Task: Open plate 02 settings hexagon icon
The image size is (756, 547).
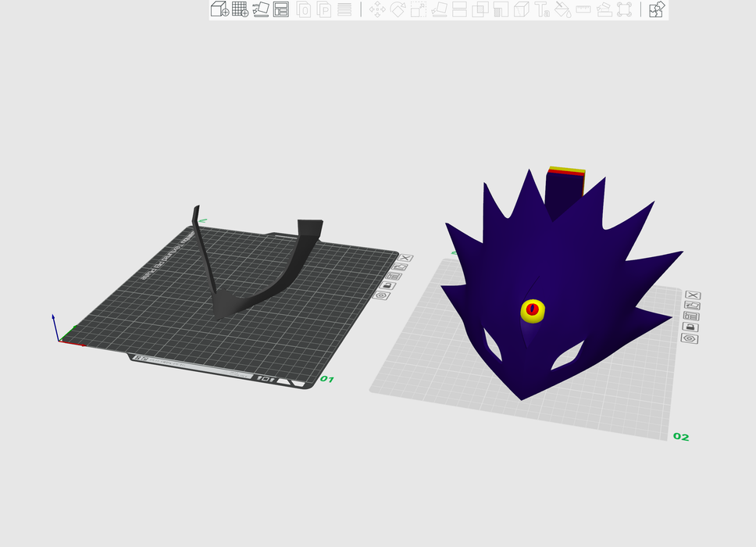Action: pyautogui.click(x=690, y=338)
